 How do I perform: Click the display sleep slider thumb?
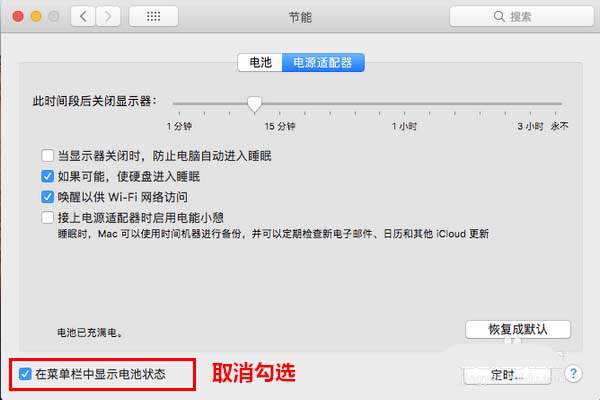pos(254,104)
